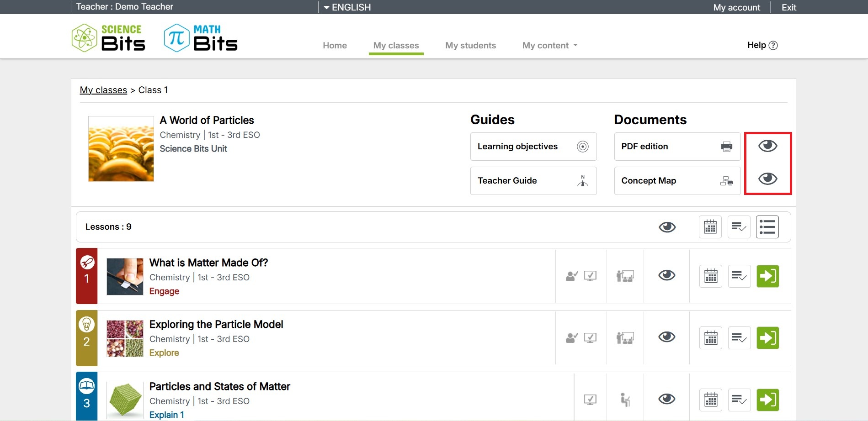This screenshot has height=421, width=868.
Task: Expand the My content menu
Action: pyautogui.click(x=549, y=45)
